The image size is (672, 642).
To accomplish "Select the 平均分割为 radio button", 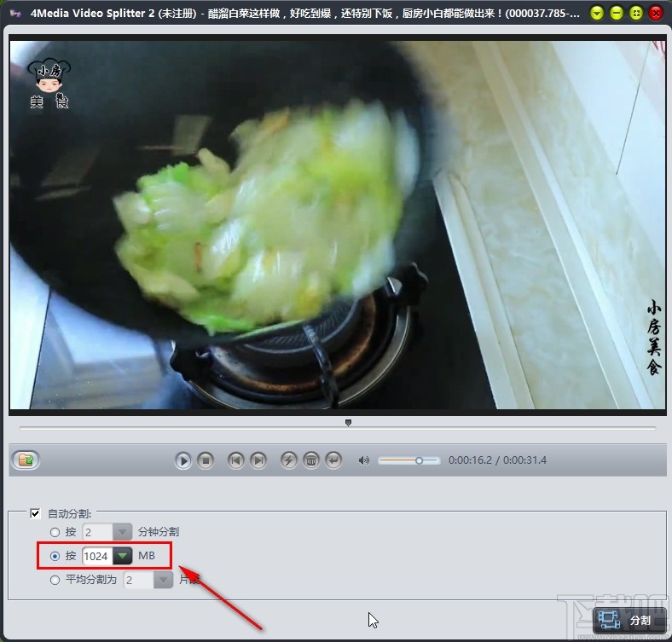I will (55, 581).
